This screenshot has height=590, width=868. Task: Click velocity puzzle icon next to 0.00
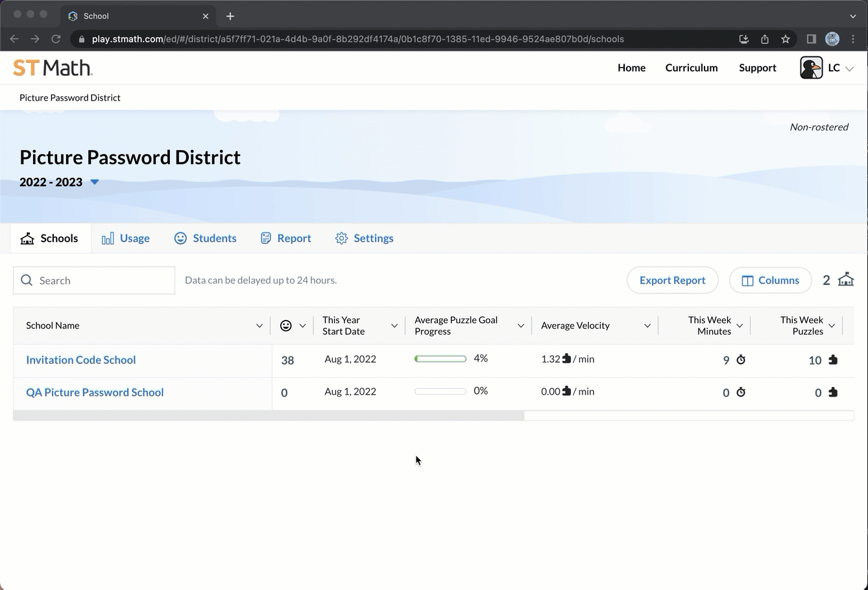click(x=566, y=391)
